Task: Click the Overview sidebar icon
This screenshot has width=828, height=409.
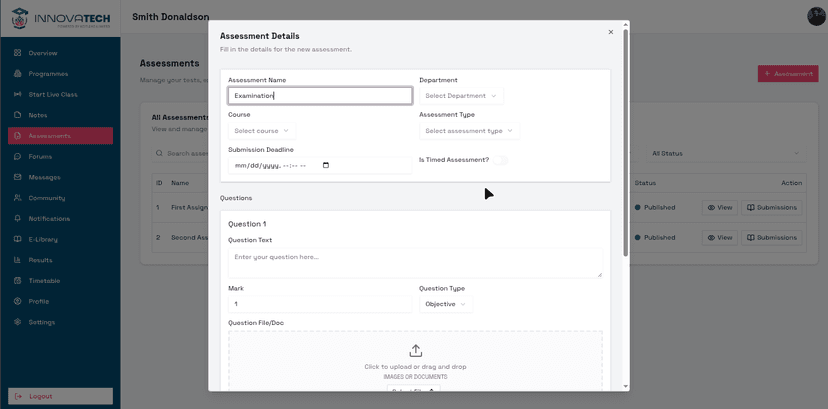Action: point(18,53)
